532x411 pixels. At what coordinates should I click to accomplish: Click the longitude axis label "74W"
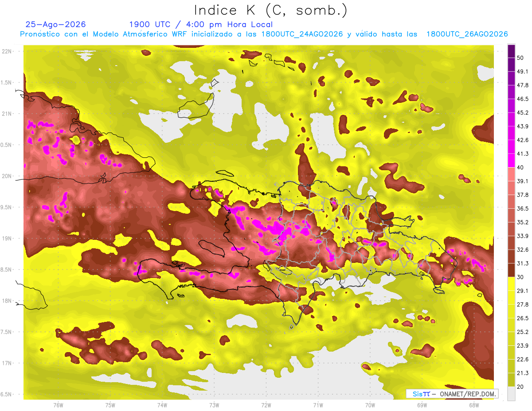pos(162,405)
